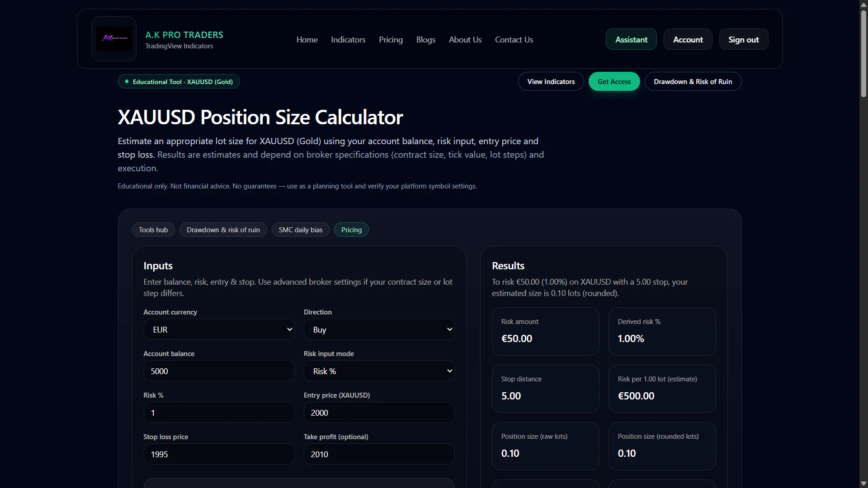
Task: Click the value under Position size (rounded lots)
Action: pyautogui.click(x=627, y=453)
